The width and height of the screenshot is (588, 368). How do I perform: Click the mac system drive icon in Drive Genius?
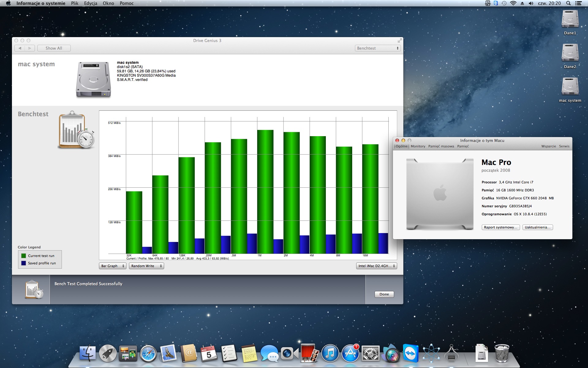pos(93,80)
